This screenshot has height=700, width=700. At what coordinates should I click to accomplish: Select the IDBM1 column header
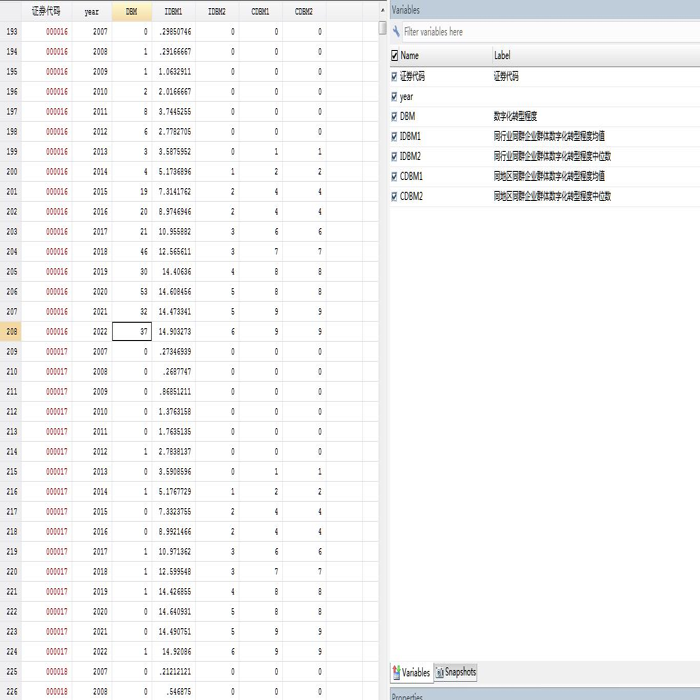click(x=173, y=11)
